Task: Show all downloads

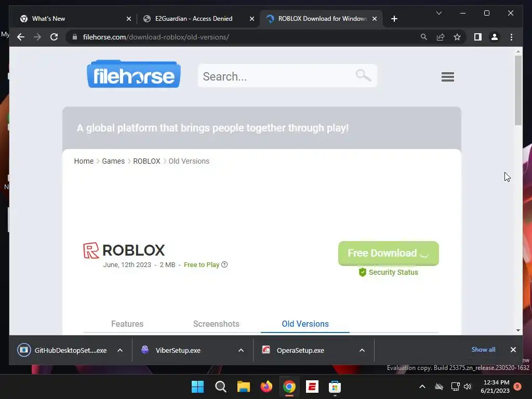Action: tap(483, 350)
